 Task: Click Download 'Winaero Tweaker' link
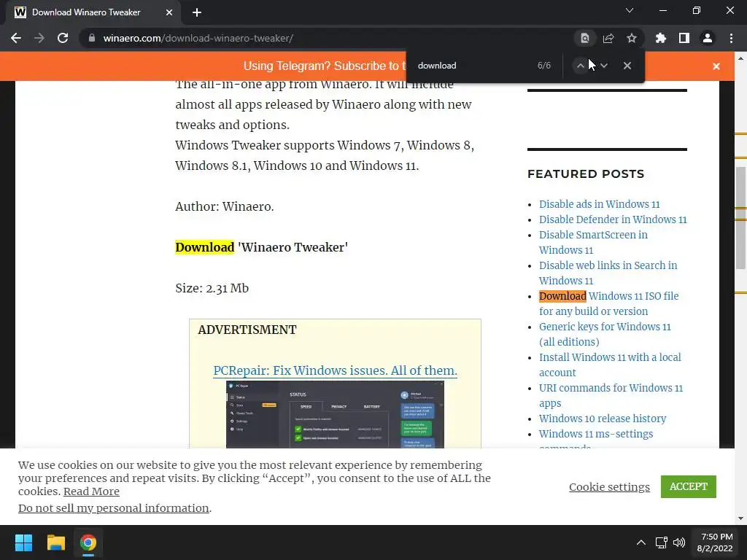pyautogui.click(x=262, y=247)
